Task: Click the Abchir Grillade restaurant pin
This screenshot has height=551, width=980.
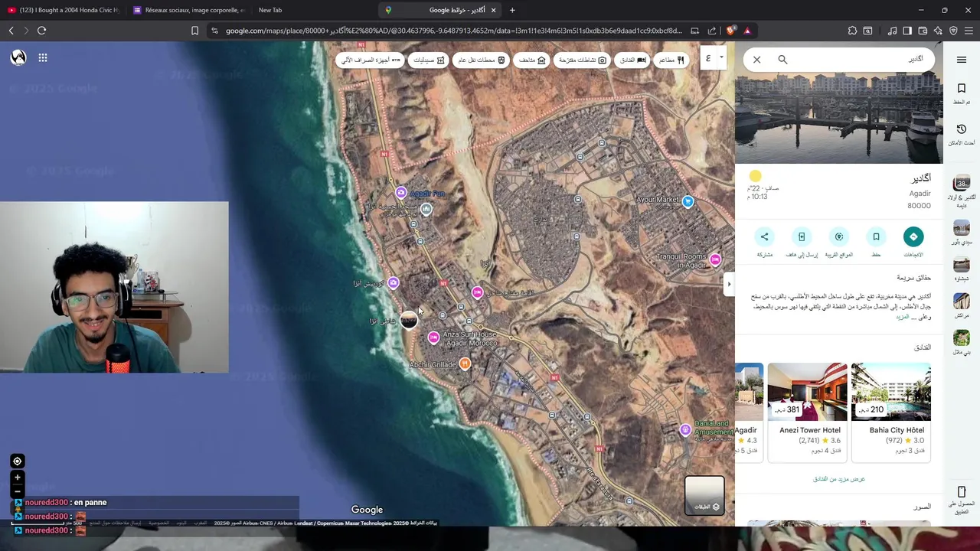Action: (x=464, y=364)
